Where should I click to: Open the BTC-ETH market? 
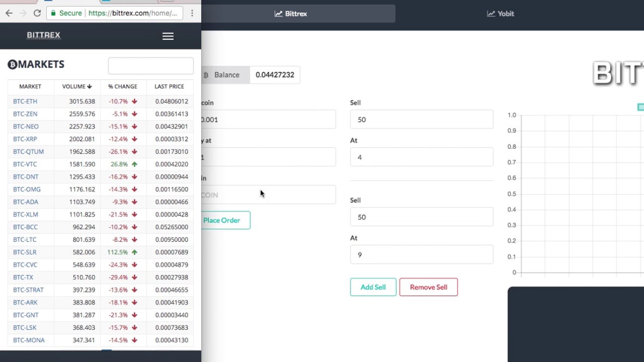coord(25,102)
